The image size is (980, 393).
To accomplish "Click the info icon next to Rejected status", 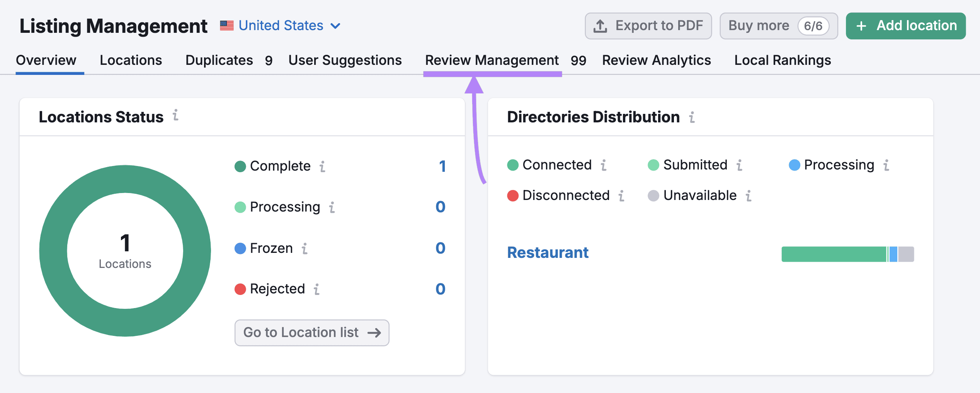I will (x=316, y=289).
